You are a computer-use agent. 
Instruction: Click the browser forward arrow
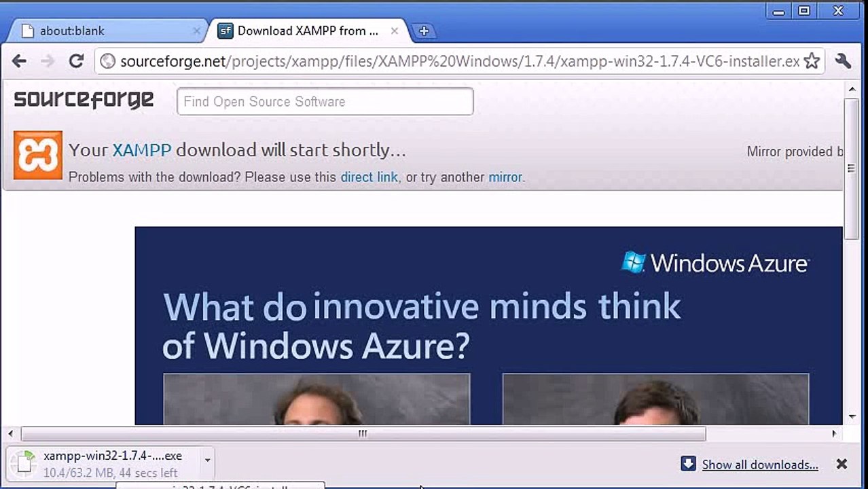click(x=48, y=61)
